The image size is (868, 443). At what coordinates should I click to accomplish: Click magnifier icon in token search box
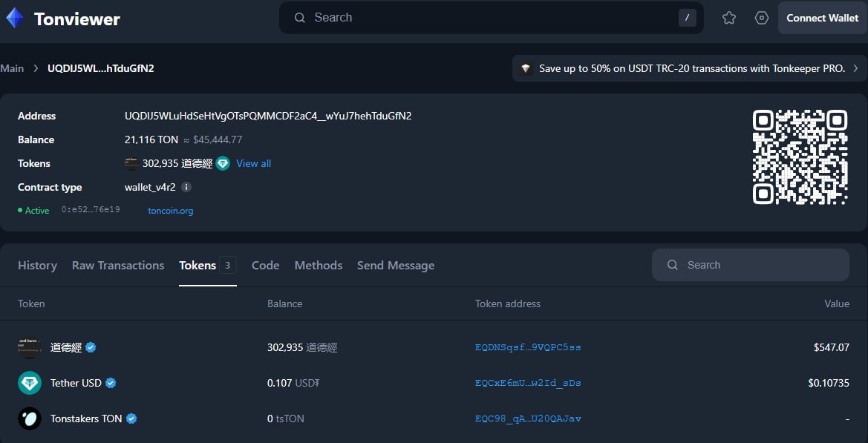point(673,265)
